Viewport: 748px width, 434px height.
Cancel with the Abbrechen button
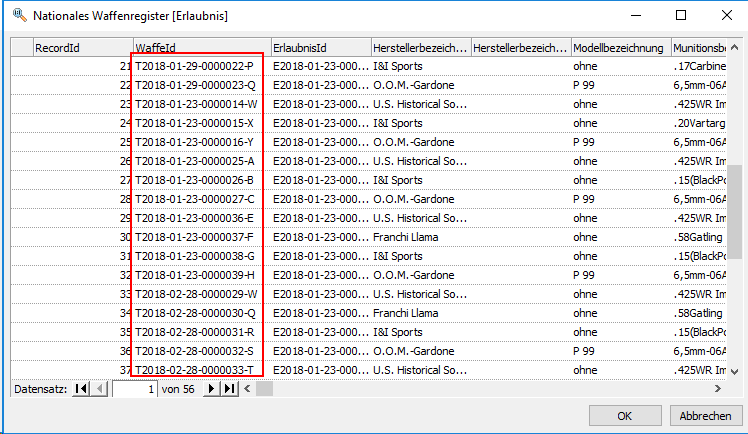(705, 415)
